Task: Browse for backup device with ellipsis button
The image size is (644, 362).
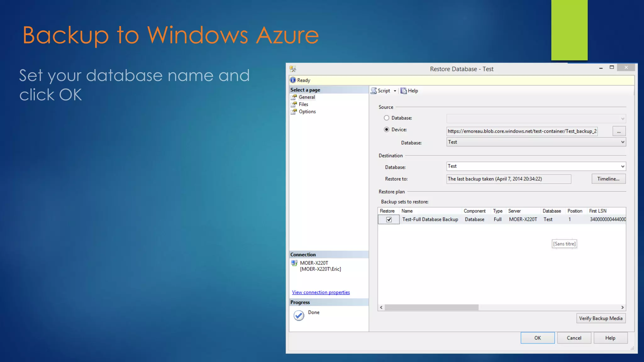Action: (619, 131)
